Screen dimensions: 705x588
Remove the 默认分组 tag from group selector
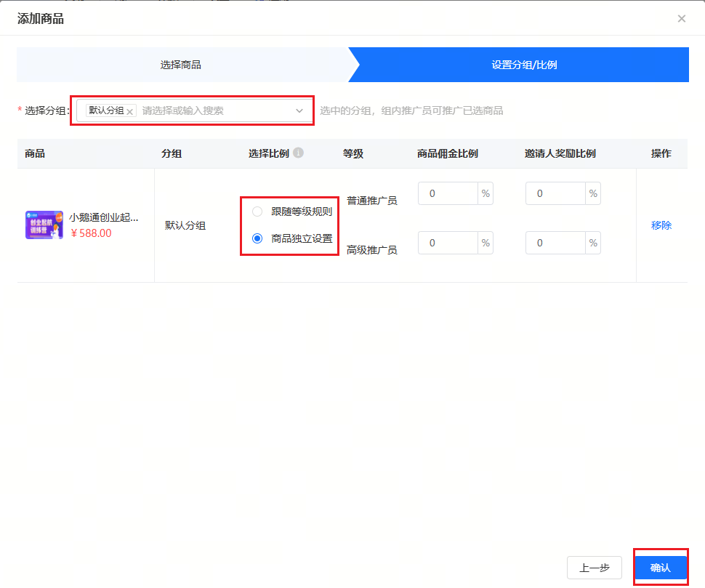(x=129, y=111)
